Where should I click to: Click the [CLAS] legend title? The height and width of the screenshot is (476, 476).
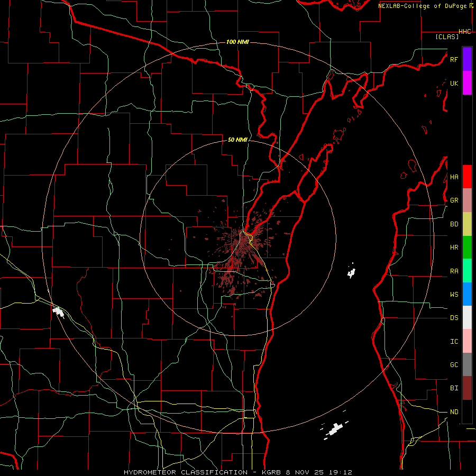click(x=447, y=36)
